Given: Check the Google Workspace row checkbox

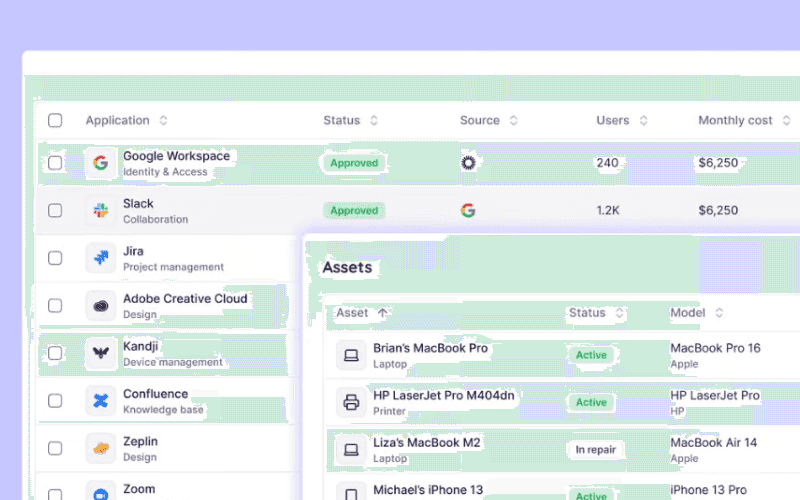Looking at the screenshot, I should (x=55, y=163).
